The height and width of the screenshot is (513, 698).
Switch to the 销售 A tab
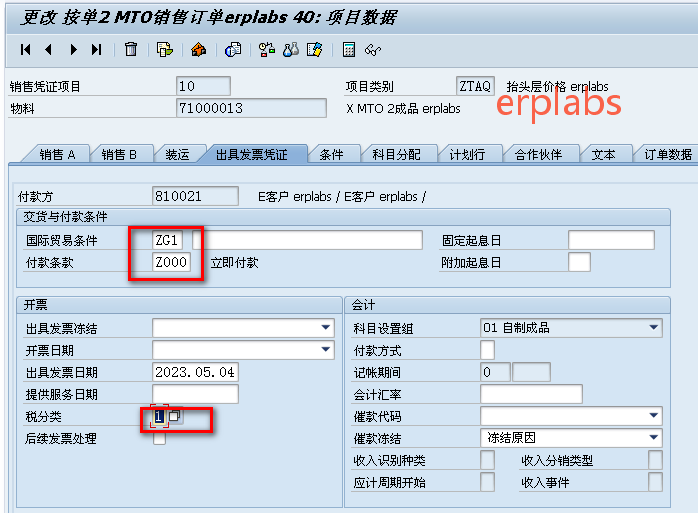click(57, 155)
